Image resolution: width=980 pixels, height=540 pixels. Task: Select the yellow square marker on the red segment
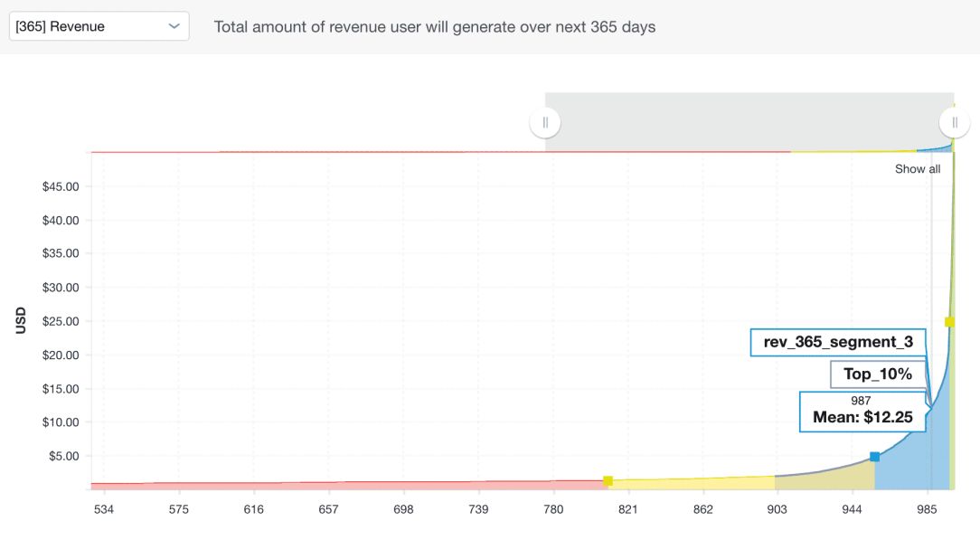click(608, 481)
